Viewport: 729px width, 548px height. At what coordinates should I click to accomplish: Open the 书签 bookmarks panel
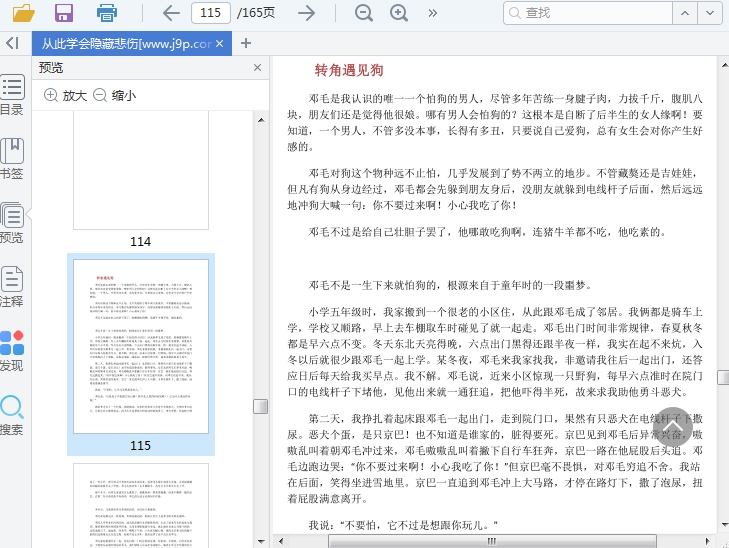tap(12, 158)
